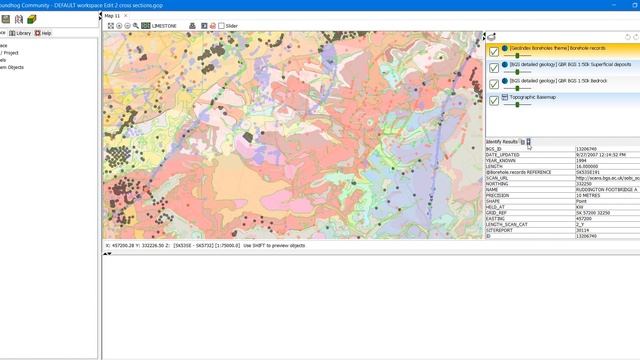The image size is (640, 360).
Task: Adjust Superficial deposits opacity slider
Action: 517,72
